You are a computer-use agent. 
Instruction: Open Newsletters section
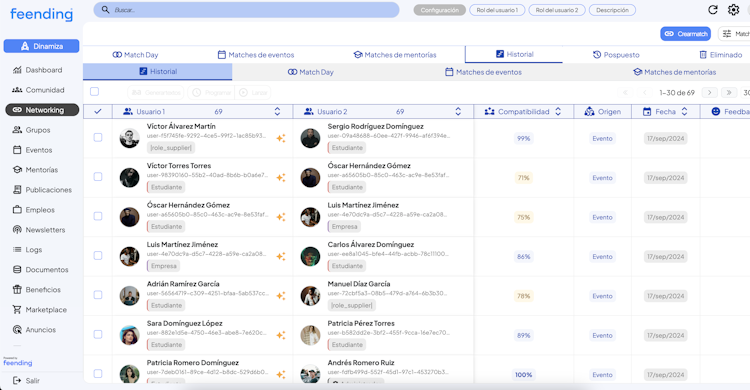pos(39,230)
